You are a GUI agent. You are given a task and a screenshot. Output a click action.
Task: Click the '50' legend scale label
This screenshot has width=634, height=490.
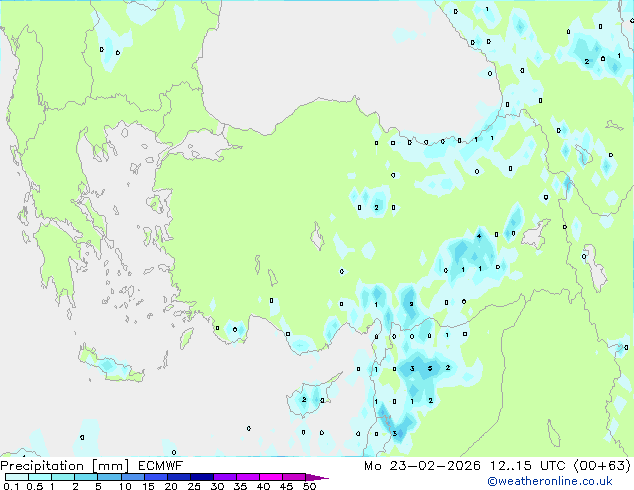[309, 486]
